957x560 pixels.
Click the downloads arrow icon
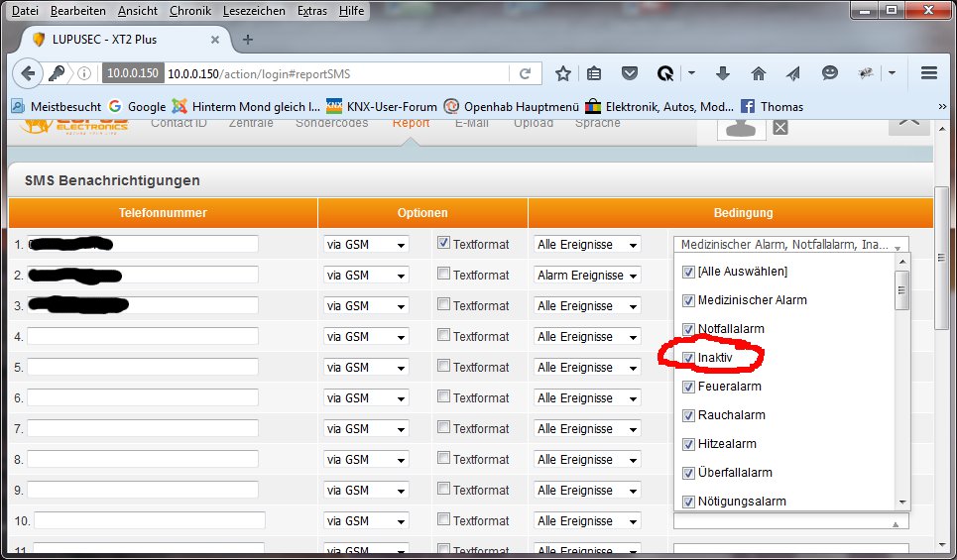723,73
